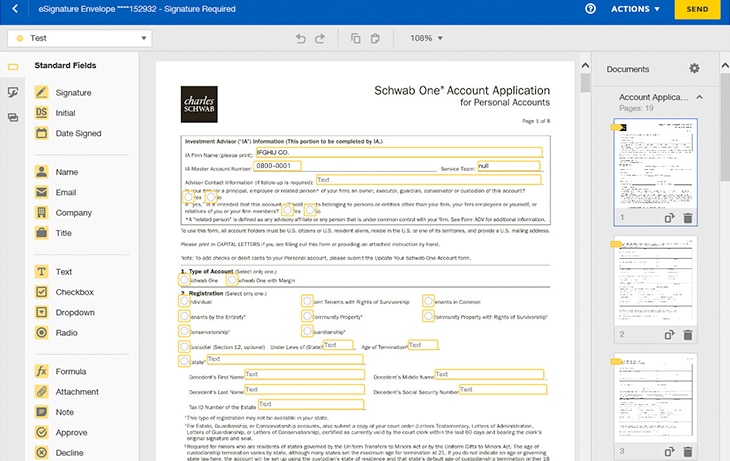Open the Documents settings gear
Screen dimensions: 730x461
click(694, 68)
